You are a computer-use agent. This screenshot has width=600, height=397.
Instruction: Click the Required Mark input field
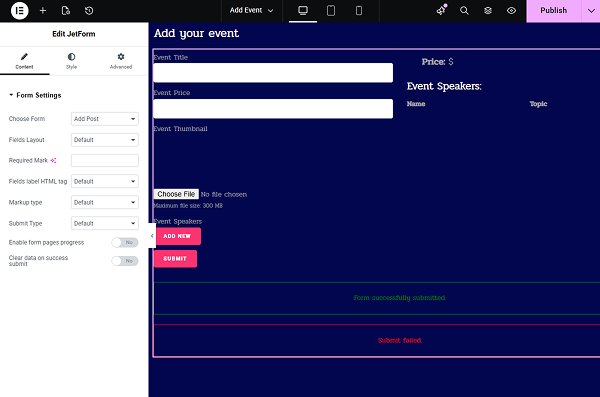(104, 160)
